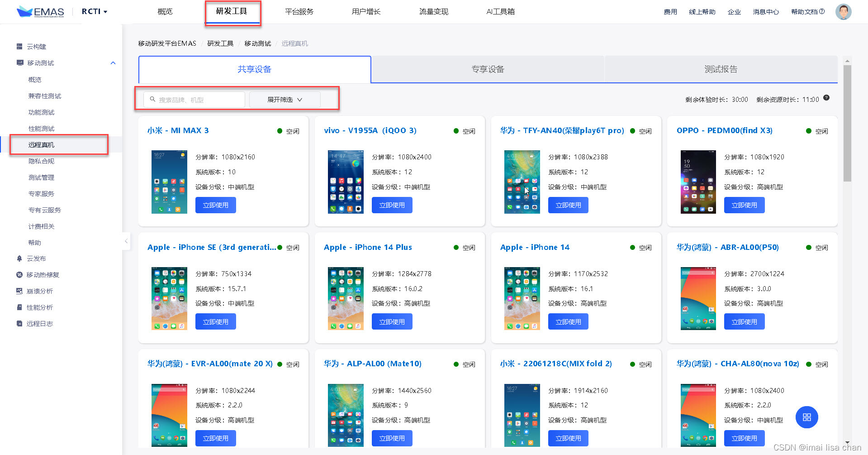Click the 云构建 sidebar icon
Screen dimensions: 868x455
coord(19,47)
